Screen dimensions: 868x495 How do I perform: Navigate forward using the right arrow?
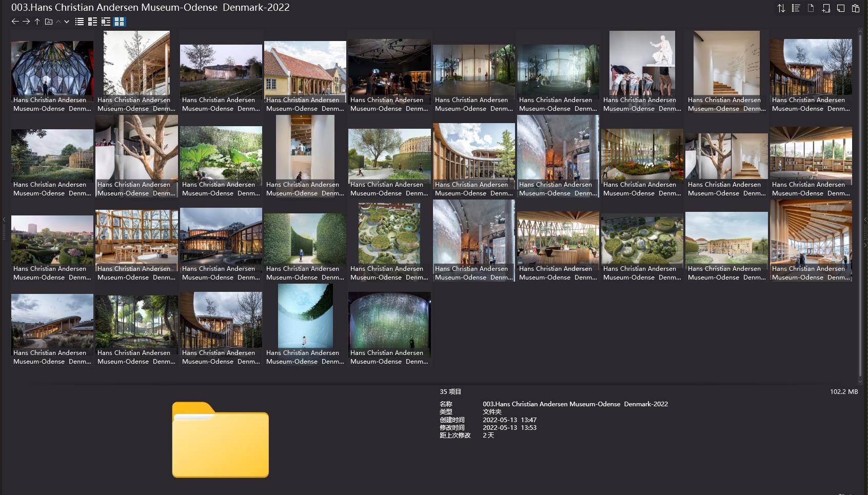(x=26, y=22)
